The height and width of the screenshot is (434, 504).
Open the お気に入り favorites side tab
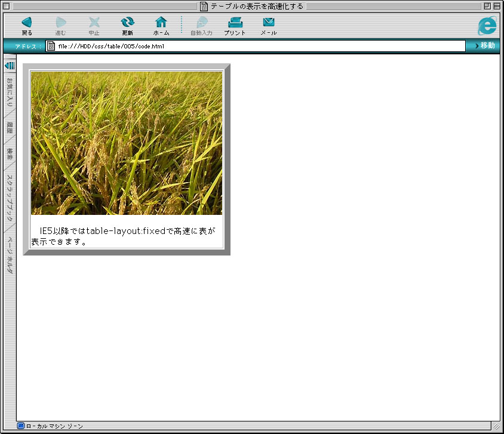tap(10, 92)
